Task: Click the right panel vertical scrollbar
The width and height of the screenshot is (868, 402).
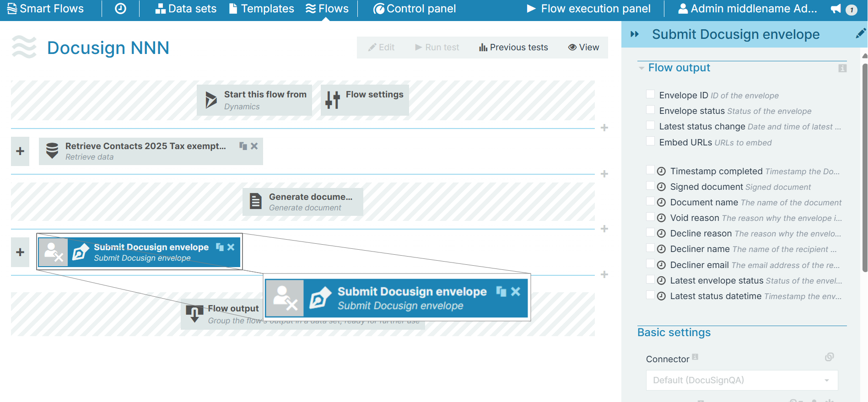Action: point(865,168)
